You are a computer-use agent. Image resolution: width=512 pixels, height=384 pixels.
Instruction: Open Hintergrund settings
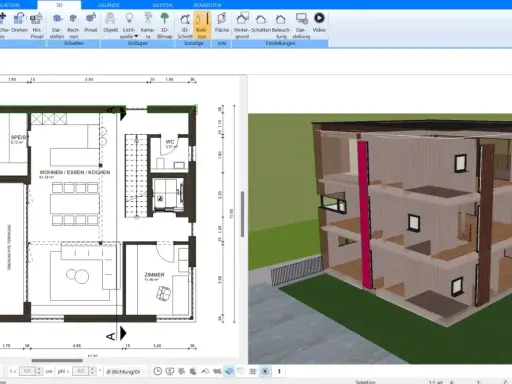tap(242, 25)
